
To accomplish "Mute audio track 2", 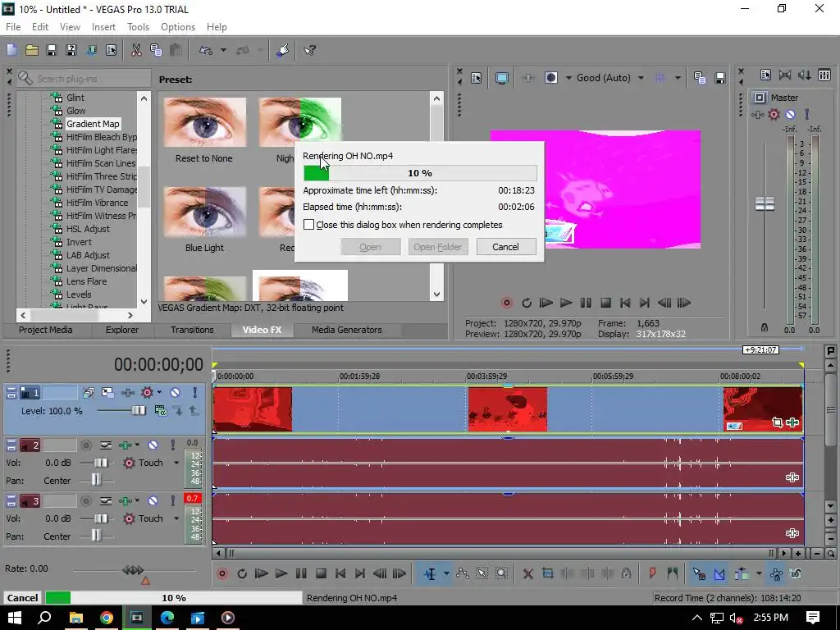I will (x=153, y=445).
